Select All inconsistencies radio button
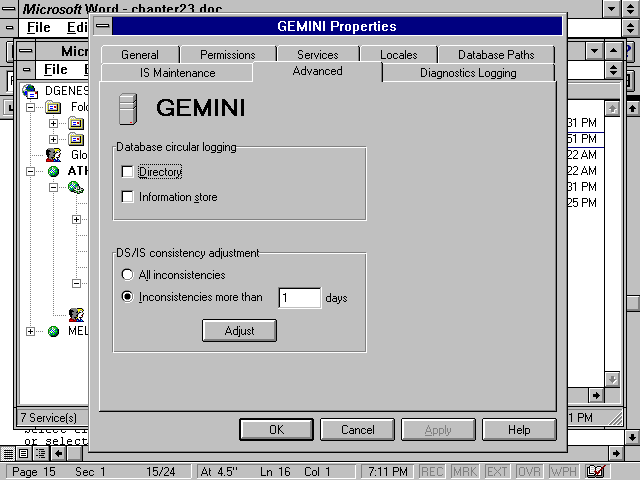 tap(127, 275)
